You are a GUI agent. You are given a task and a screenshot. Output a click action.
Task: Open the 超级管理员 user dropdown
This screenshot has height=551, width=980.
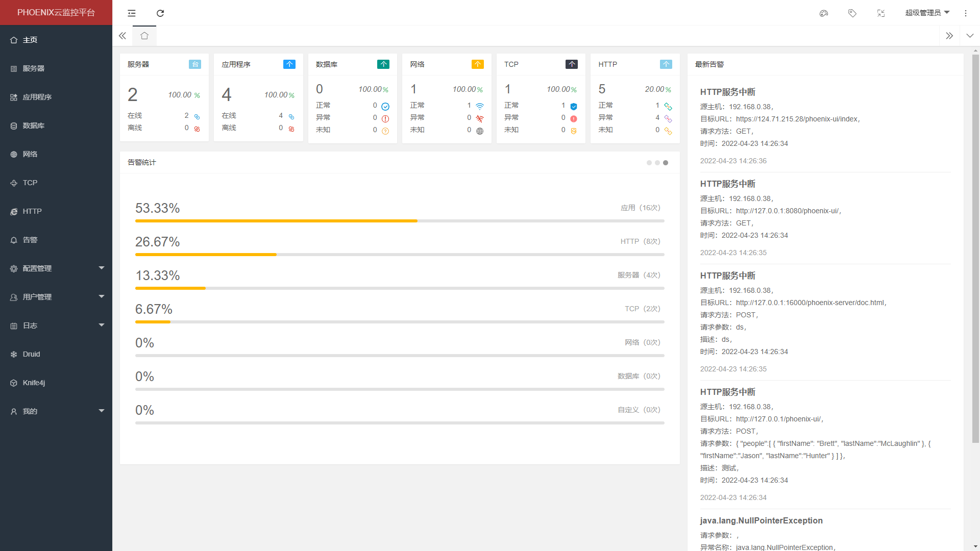[927, 13]
